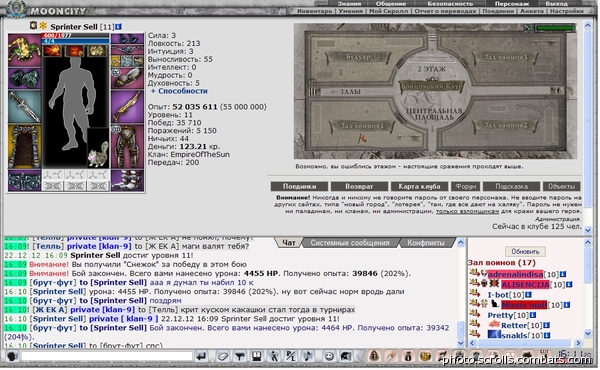The height and width of the screenshot is (370, 600).
Task: Open the Конфликты chat tab
Action: tap(426, 243)
